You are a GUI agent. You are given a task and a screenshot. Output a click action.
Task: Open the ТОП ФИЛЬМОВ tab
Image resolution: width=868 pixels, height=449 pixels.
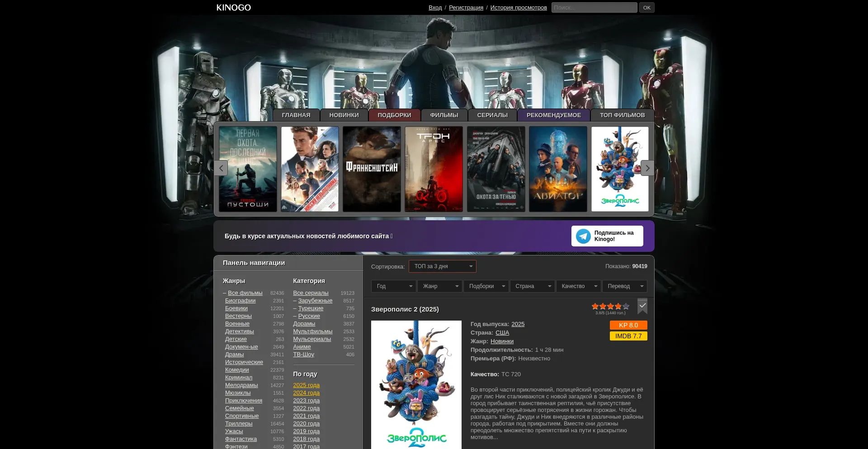623,115
